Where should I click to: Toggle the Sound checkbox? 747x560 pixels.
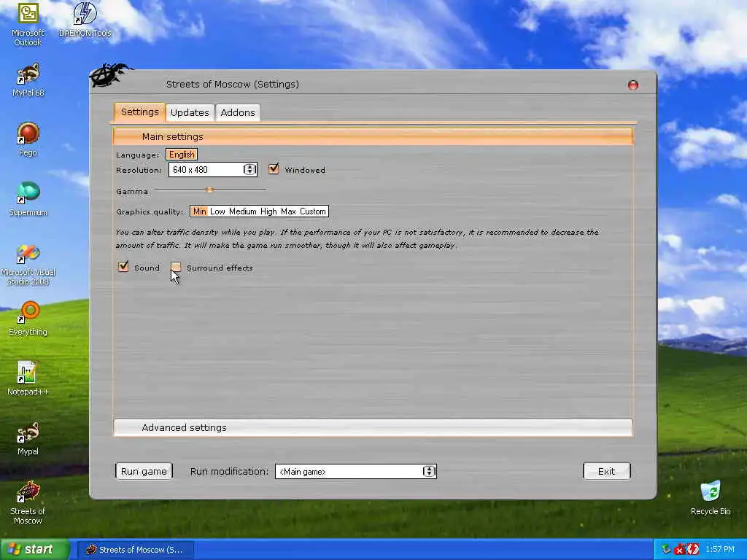(x=123, y=267)
